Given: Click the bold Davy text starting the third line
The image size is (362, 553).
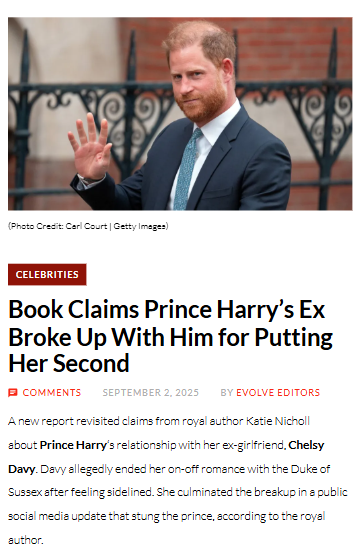Looking at the screenshot, I should coord(21,469).
